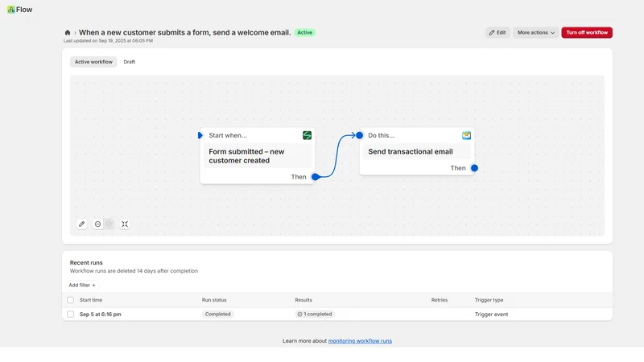The height and width of the screenshot is (362, 644).
Task: Click the Completed run status badge
Action: point(217,314)
